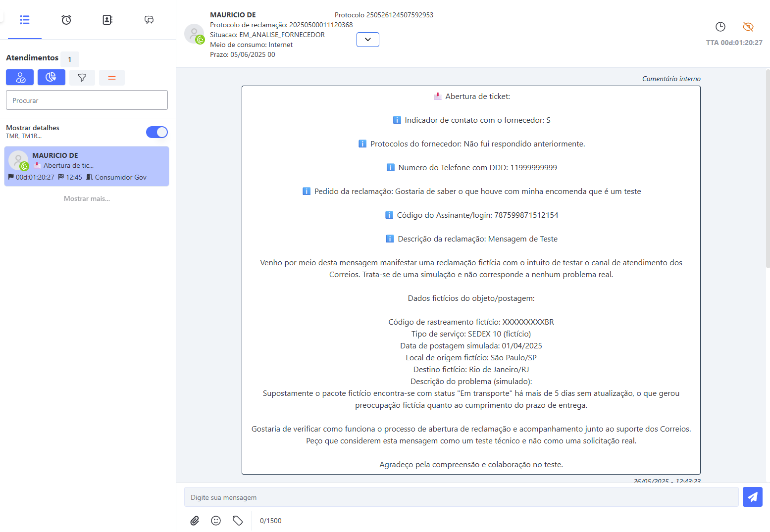This screenshot has width=770, height=532.
Task: Click Meio de consumo: Internet text
Action: (x=251, y=45)
